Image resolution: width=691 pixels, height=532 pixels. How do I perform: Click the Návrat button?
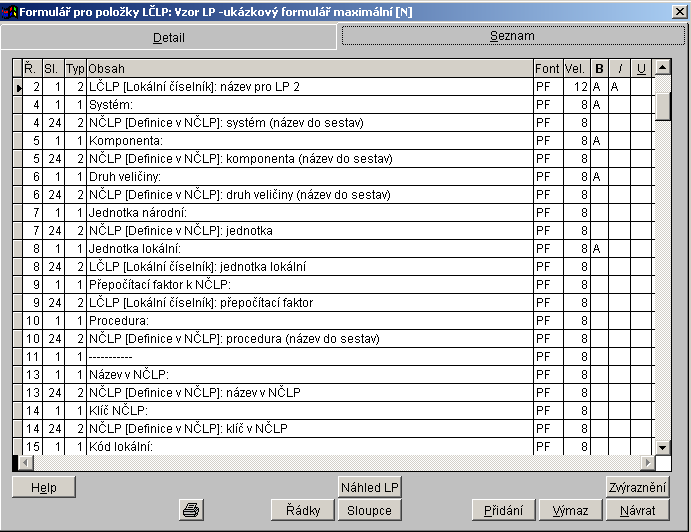(637, 510)
